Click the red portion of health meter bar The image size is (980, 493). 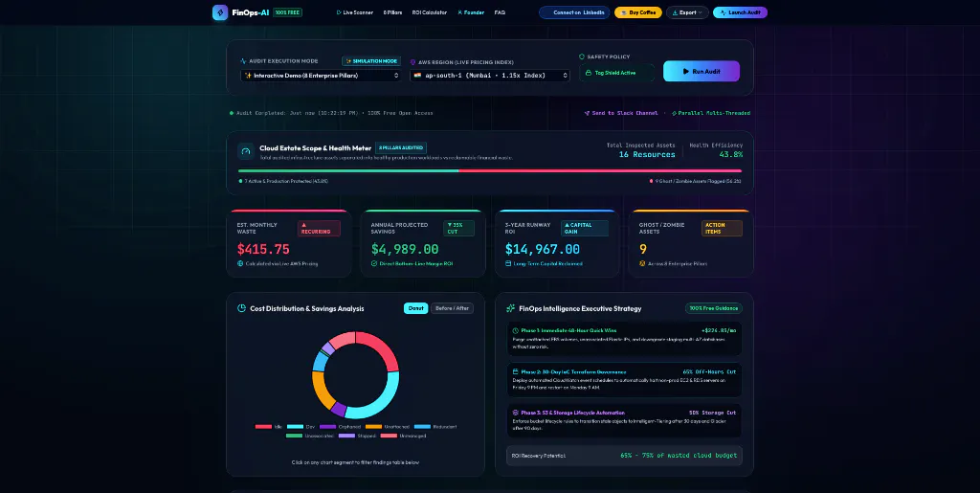(601, 170)
